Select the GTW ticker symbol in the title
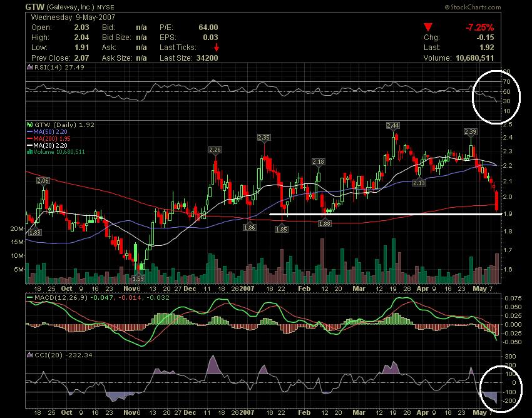Viewport: 532px width, 418px height. point(34,7)
